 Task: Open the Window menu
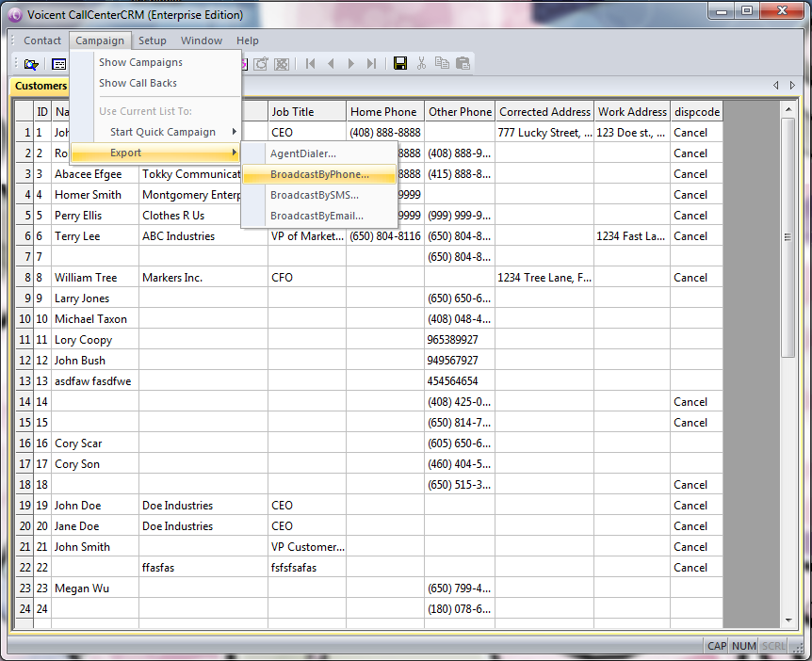coord(202,40)
